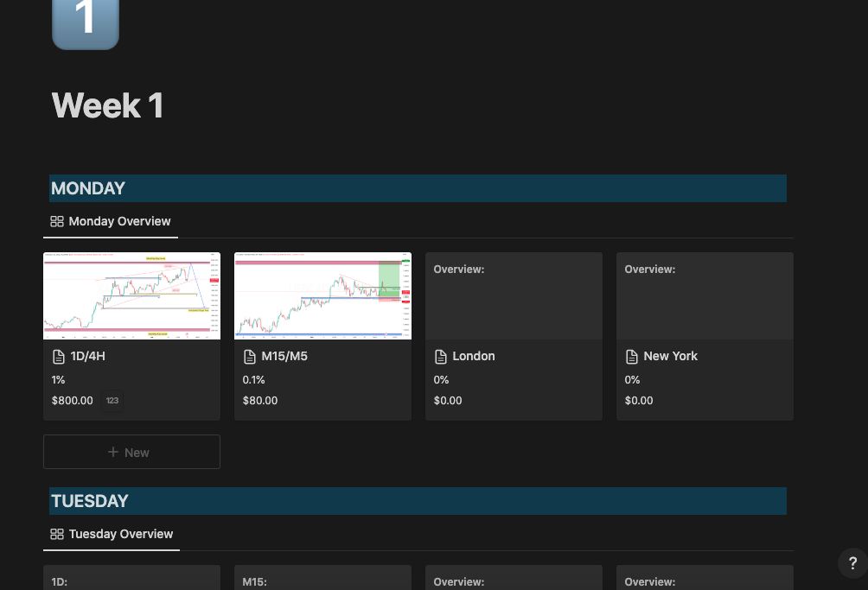Open the help question mark in the corner
Image resolution: width=868 pixels, height=590 pixels.
coord(852,562)
